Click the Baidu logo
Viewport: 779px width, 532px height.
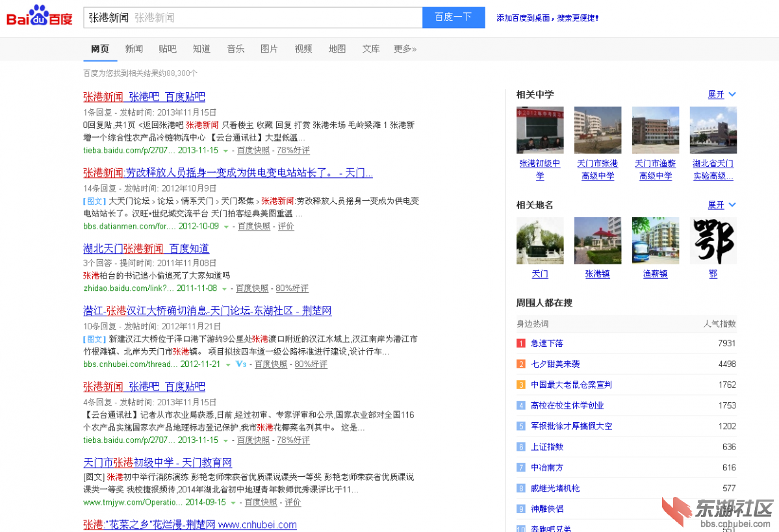tap(39, 16)
